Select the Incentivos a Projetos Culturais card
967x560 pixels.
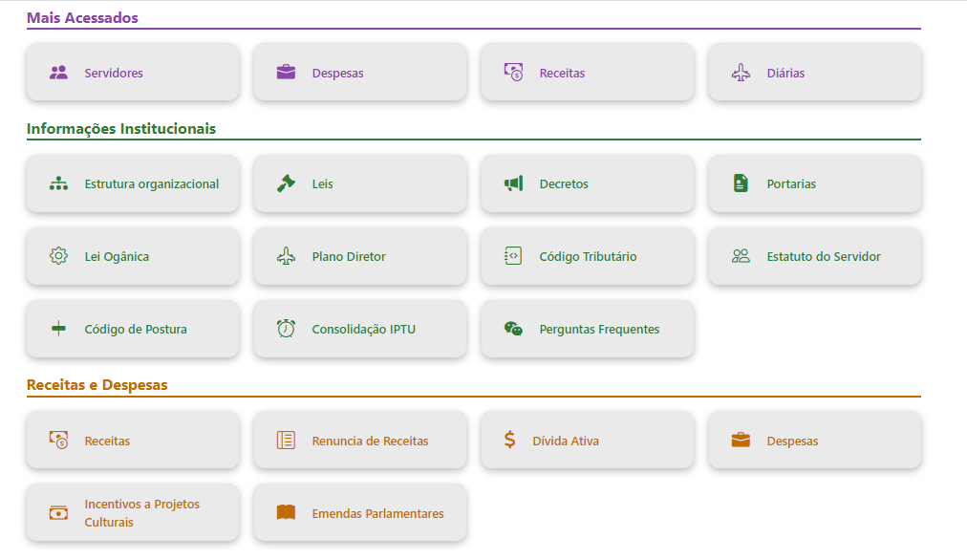(x=132, y=513)
